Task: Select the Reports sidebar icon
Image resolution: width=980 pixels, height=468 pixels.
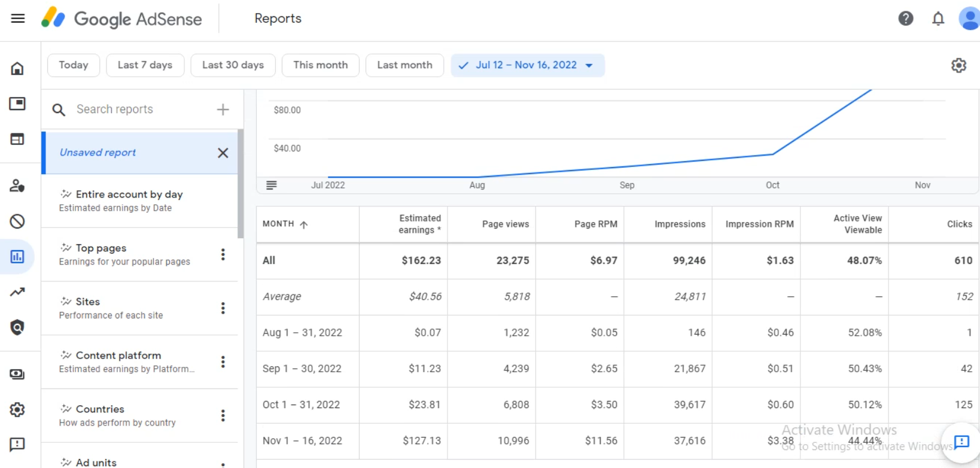Action: [x=17, y=257]
